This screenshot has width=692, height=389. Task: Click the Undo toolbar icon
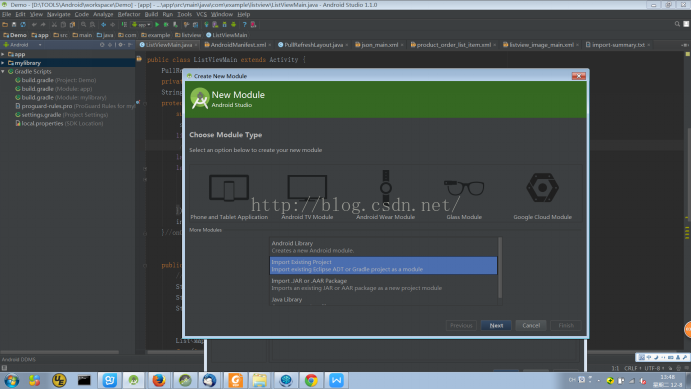[x=34, y=25]
